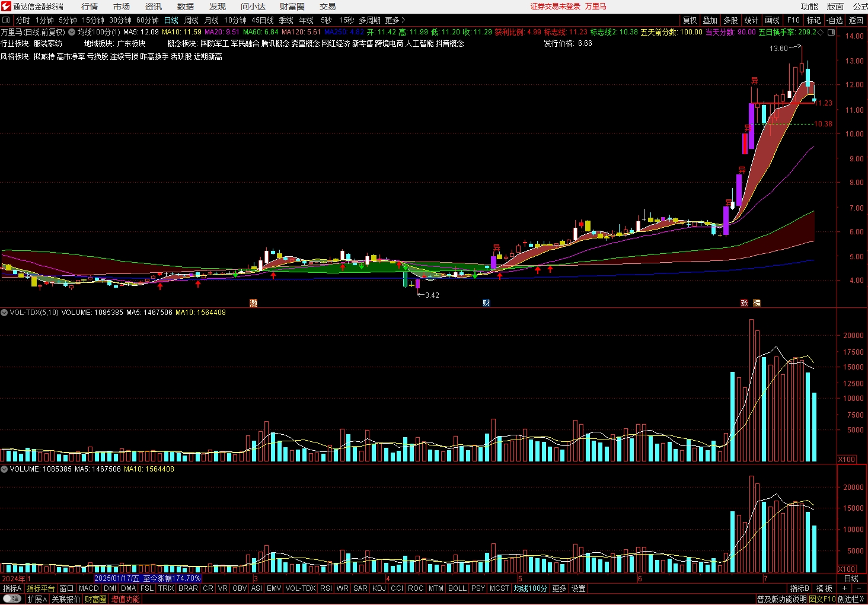Switch to 5分钟 chart period
The image size is (868, 605).
tap(68, 20)
